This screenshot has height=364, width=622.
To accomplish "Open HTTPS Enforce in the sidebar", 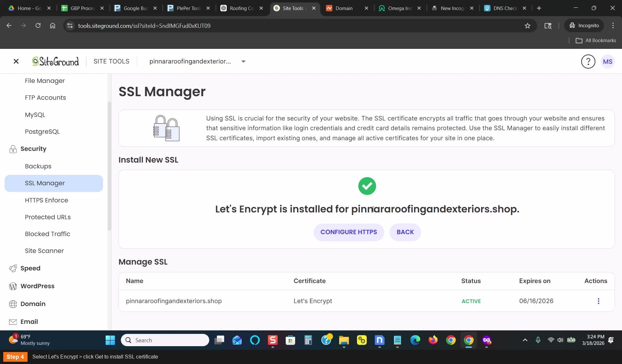I will (46, 200).
